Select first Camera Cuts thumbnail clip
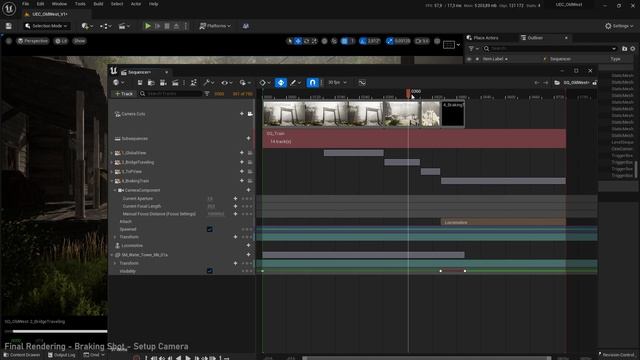The image size is (640, 360). (284, 114)
